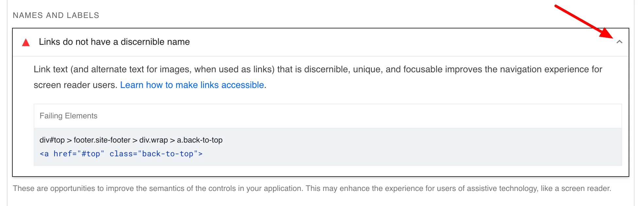This screenshot has height=206, width=644.
Task: Click footer.site-footer in the selector path
Action: point(102,140)
